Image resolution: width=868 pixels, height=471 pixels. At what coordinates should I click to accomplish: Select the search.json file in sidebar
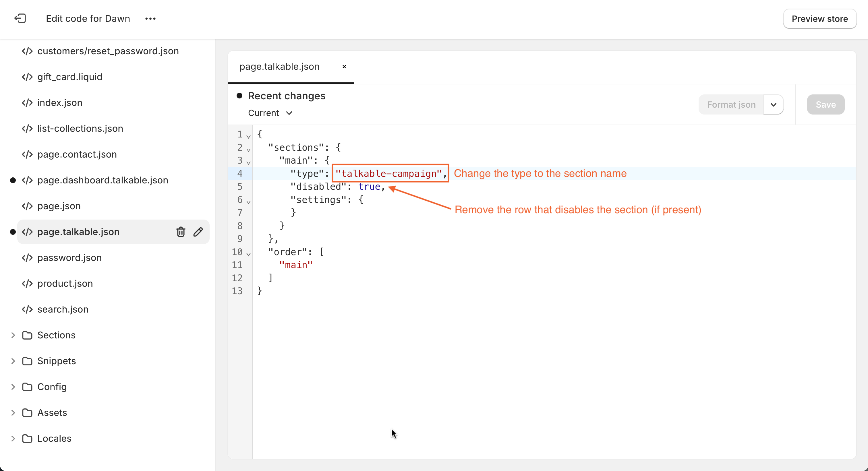(x=63, y=309)
